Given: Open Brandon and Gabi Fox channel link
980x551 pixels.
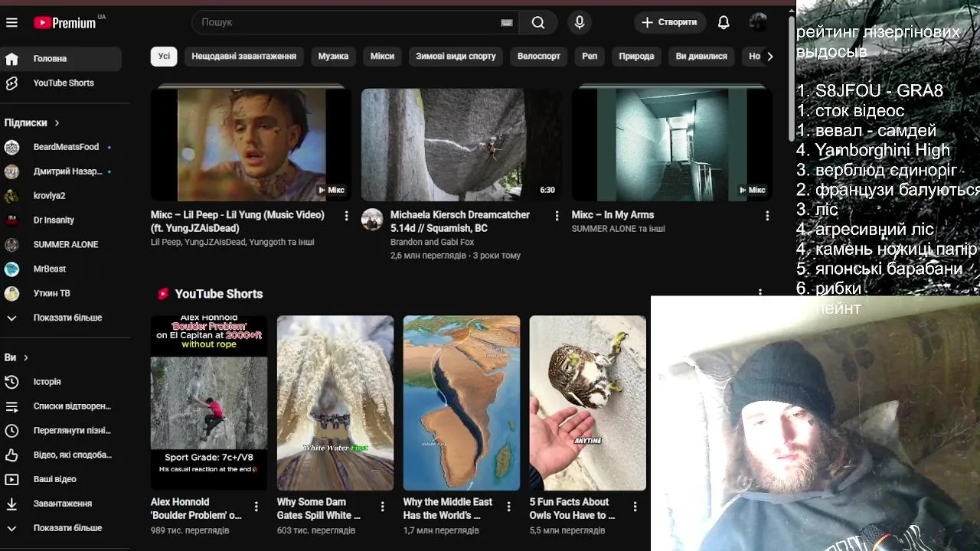Looking at the screenshot, I should point(433,242).
